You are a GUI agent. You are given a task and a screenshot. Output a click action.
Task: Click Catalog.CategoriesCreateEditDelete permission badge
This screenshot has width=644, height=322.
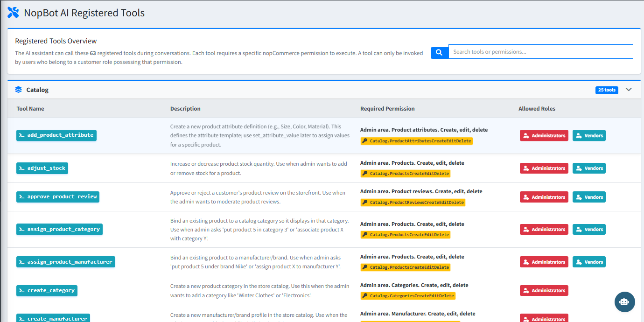[x=407, y=296]
